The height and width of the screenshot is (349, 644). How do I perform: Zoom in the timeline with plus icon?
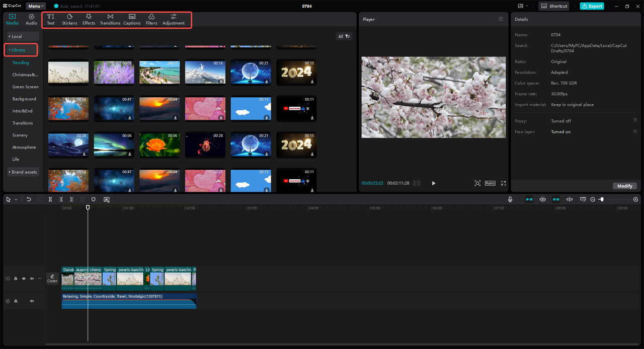635,199
